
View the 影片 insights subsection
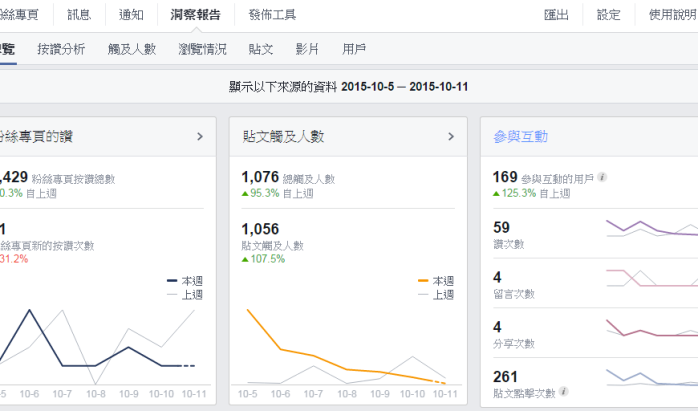click(308, 48)
